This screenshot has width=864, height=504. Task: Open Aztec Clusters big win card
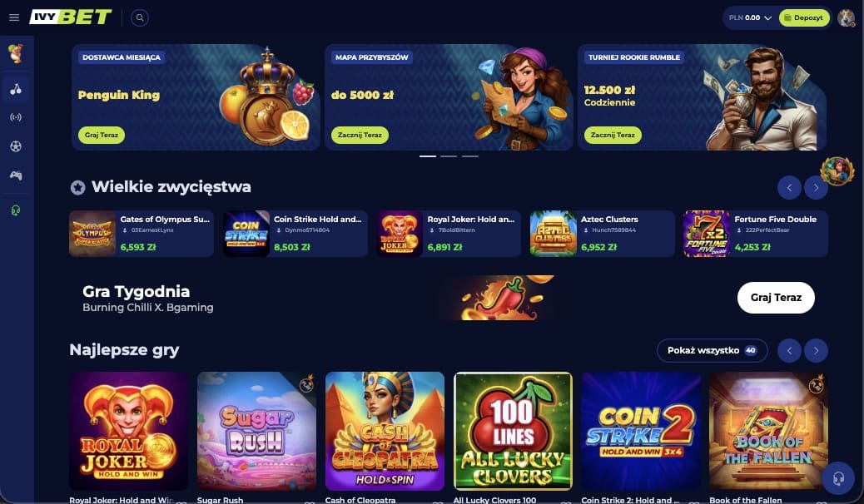point(603,234)
